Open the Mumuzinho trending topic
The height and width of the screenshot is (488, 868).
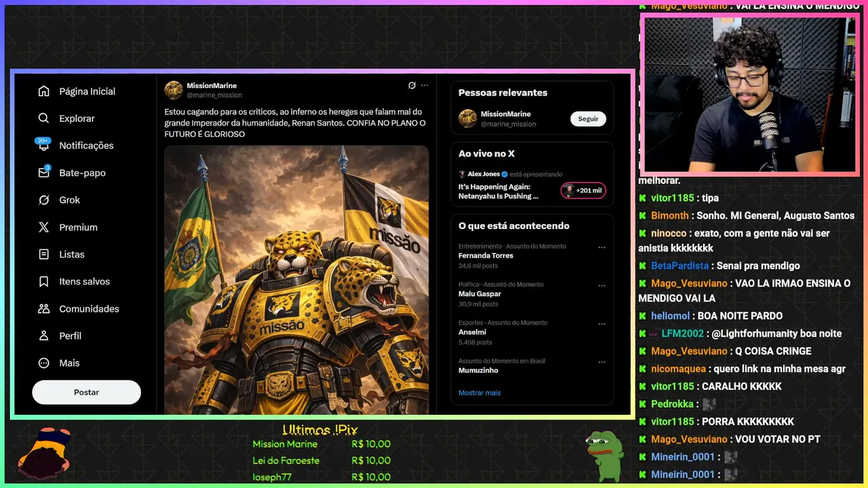pyautogui.click(x=478, y=370)
